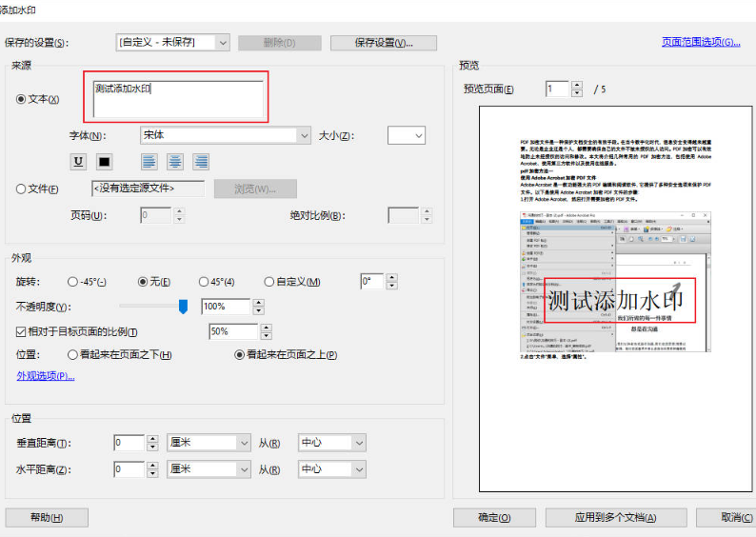Click the 保存设置 button
The image size is (756, 537).
(x=384, y=43)
